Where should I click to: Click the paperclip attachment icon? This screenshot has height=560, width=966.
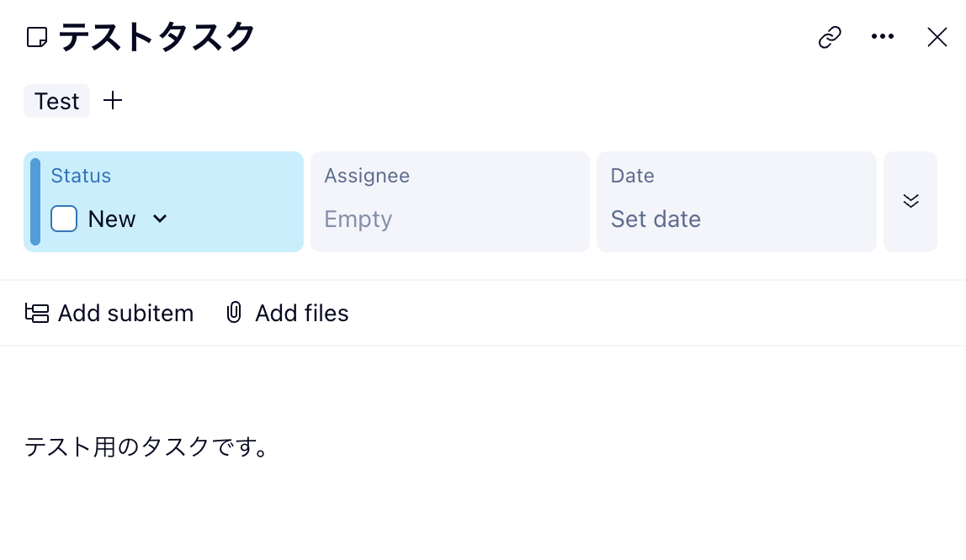click(234, 314)
